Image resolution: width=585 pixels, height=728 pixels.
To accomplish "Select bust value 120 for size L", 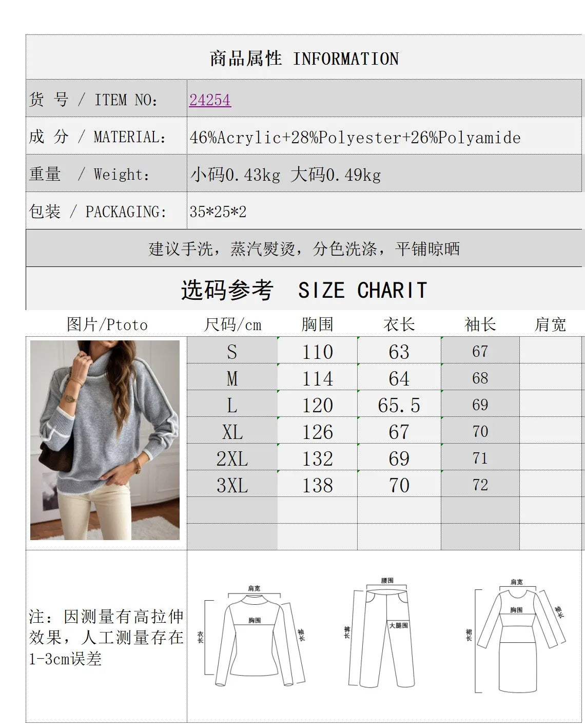I will tap(318, 405).
